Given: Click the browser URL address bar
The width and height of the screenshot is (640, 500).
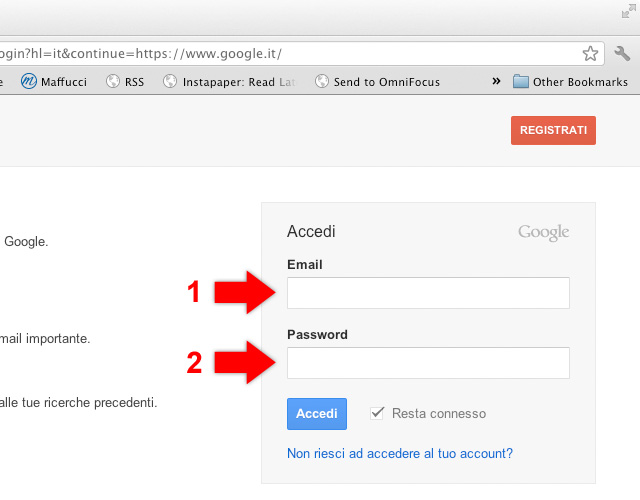Looking at the screenshot, I should [x=290, y=53].
